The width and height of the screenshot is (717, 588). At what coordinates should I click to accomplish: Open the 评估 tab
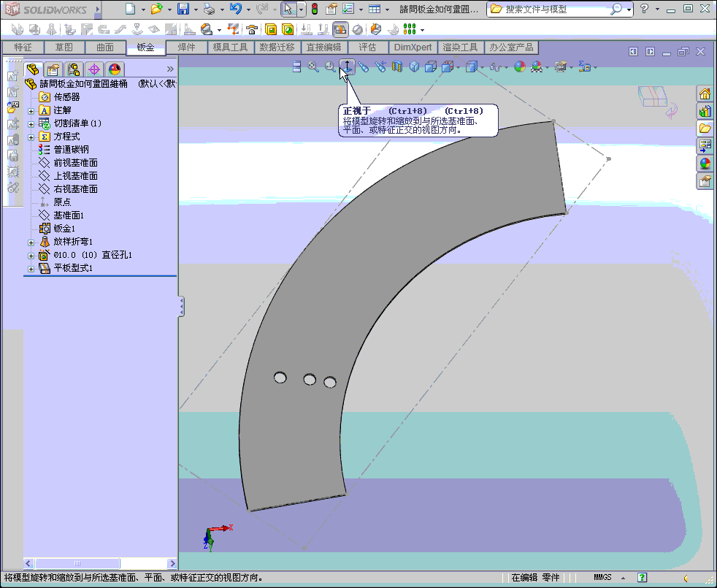[368, 47]
